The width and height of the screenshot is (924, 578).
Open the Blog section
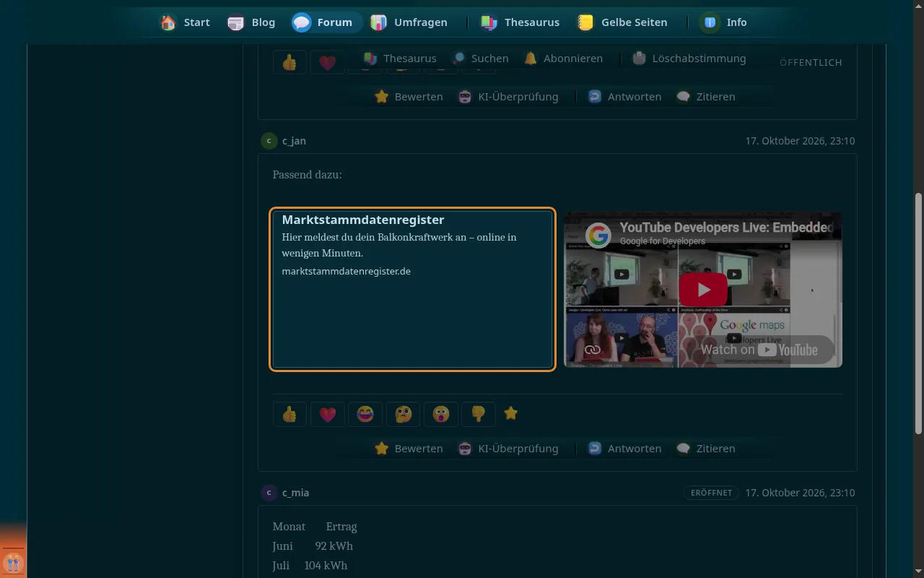click(252, 22)
